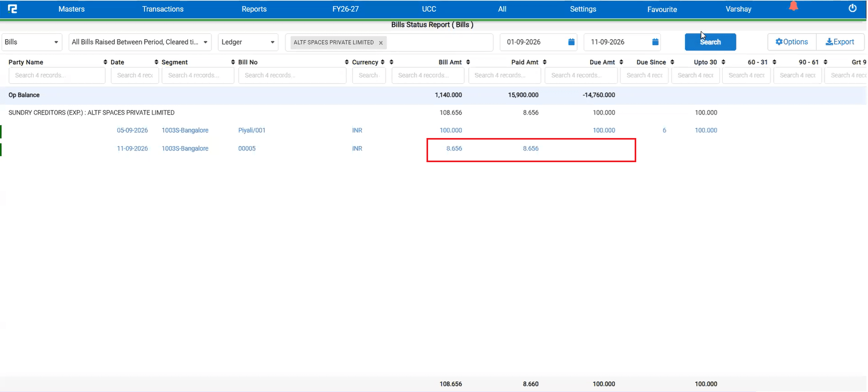Open the UCC menu
This screenshot has height=392, width=868.
pos(429,9)
